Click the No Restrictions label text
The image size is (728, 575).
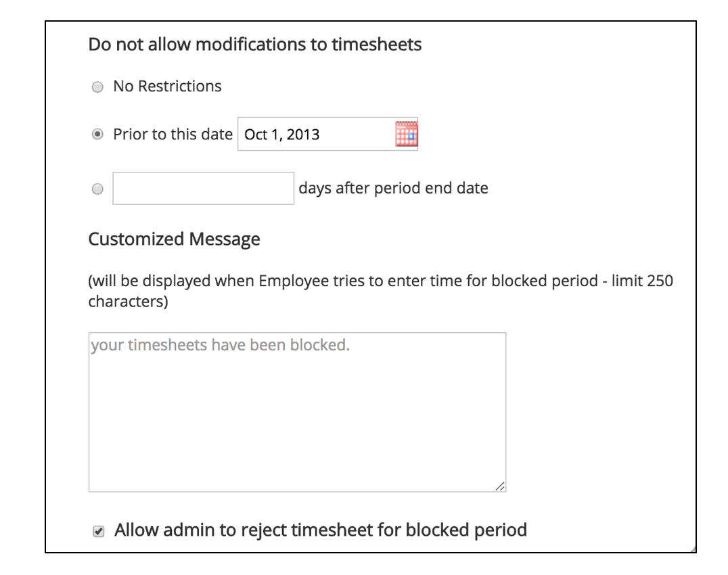click(x=167, y=87)
